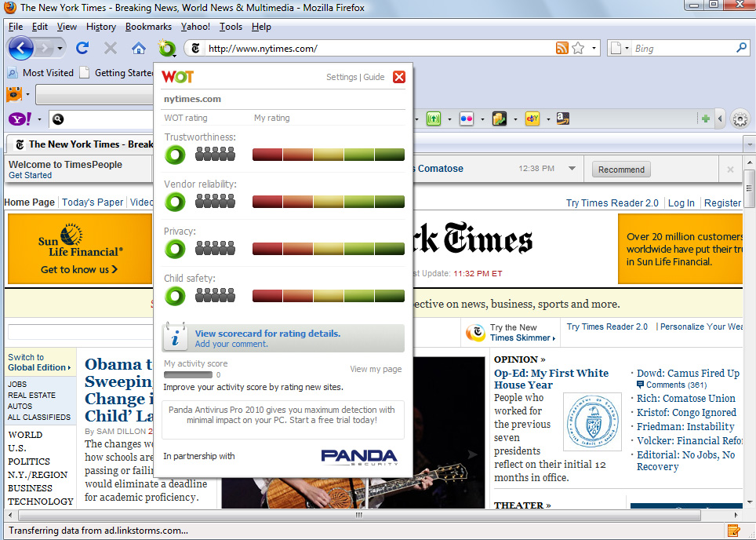
Task: Open the Bookmarks menu
Action: tap(148, 27)
